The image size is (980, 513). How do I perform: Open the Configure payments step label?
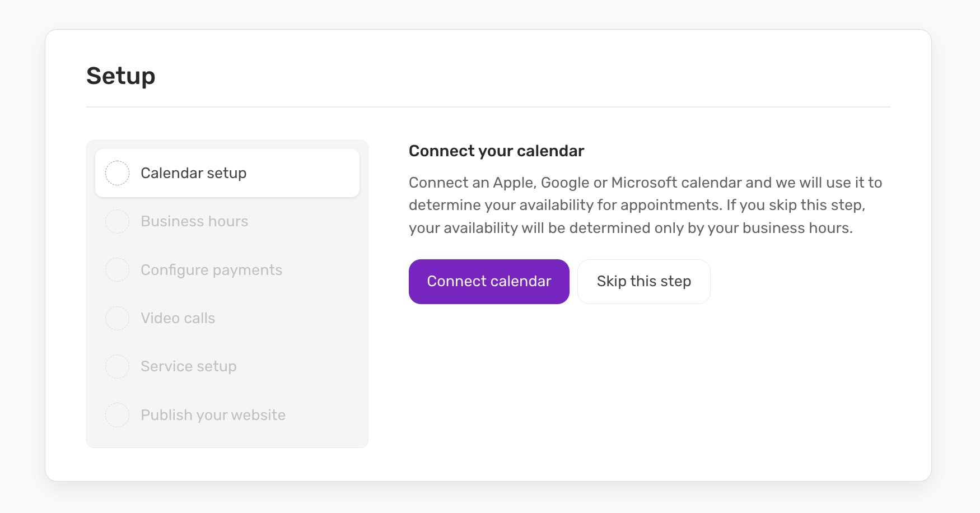pos(211,270)
